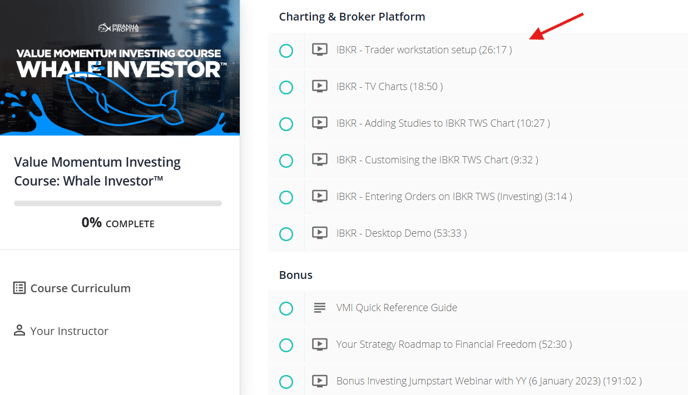This screenshot has height=395, width=688.
Task: Open Your Strategy Roadmap to Financial Freedom lesson
Action: point(454,344)
